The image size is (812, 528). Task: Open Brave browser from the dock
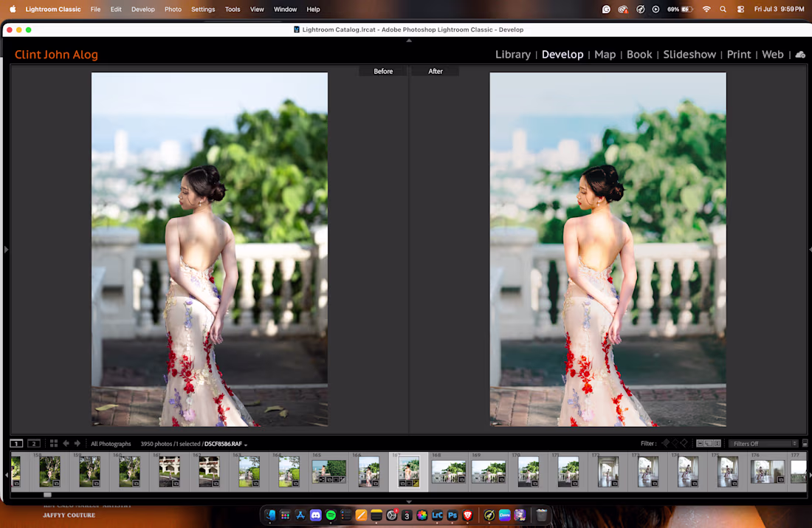point(467,515)
